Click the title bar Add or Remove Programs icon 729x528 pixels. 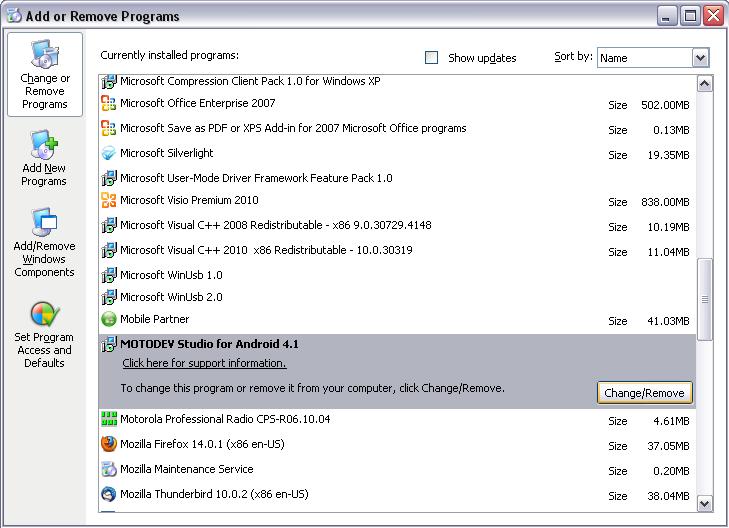point(14,16)
